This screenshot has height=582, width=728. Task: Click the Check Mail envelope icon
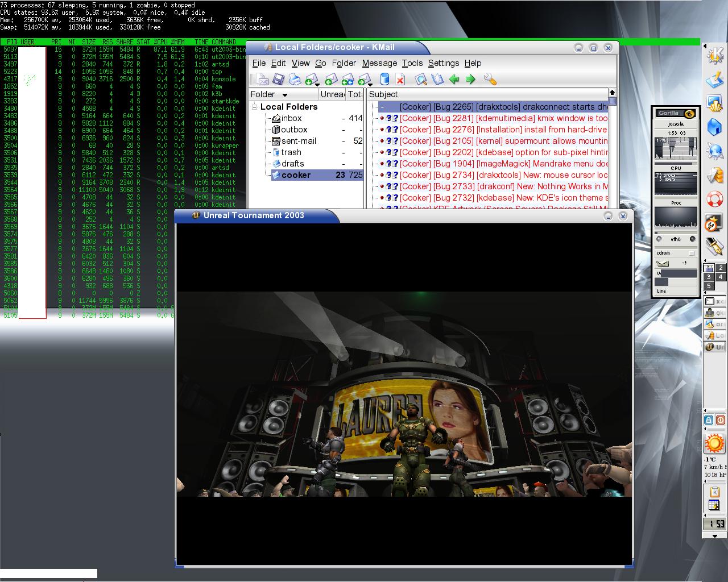[311, 79]
